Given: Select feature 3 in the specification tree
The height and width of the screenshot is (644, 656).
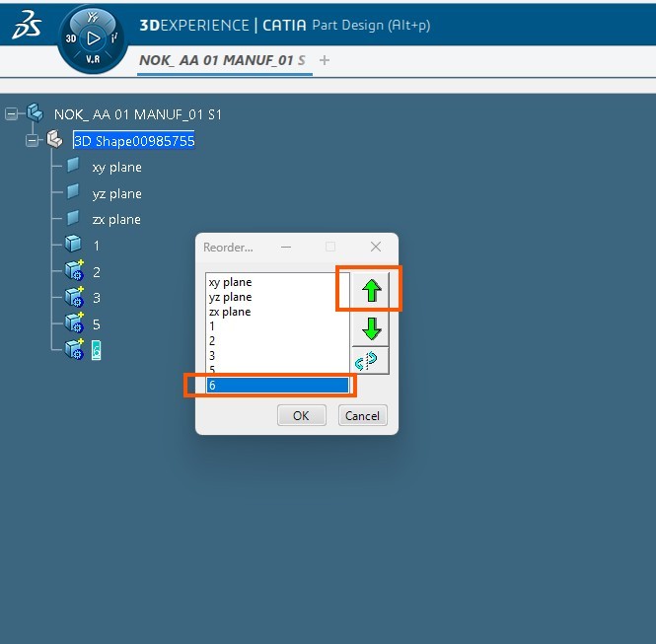Looking at the screenshot, I should pyautogui.click(x=97, y=297).
